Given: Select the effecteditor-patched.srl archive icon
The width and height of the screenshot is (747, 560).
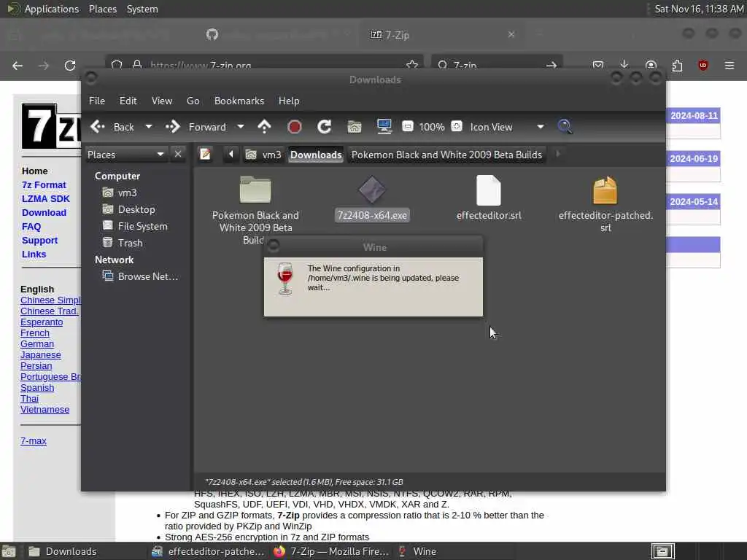Looking at the screenshot, I should click(605, 190).
